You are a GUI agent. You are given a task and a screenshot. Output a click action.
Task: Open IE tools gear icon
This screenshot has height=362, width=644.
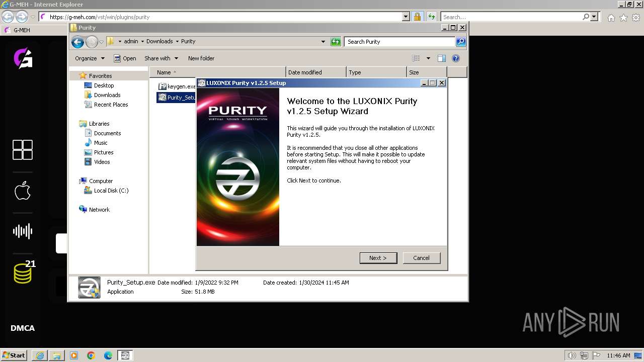(636, 18)
